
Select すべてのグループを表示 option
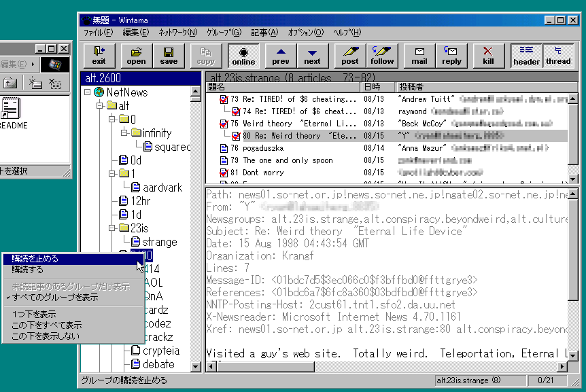pyautogui.click(x=73, y=298)
